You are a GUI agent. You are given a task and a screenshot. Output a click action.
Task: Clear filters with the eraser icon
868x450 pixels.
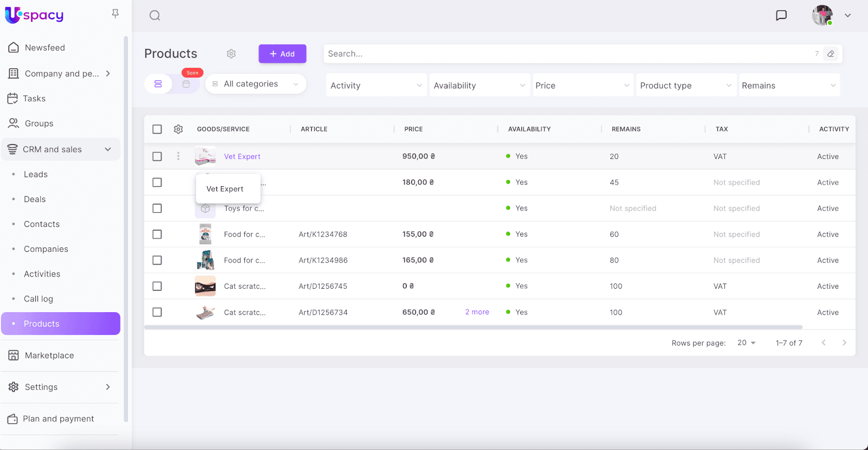coord(831,54)
